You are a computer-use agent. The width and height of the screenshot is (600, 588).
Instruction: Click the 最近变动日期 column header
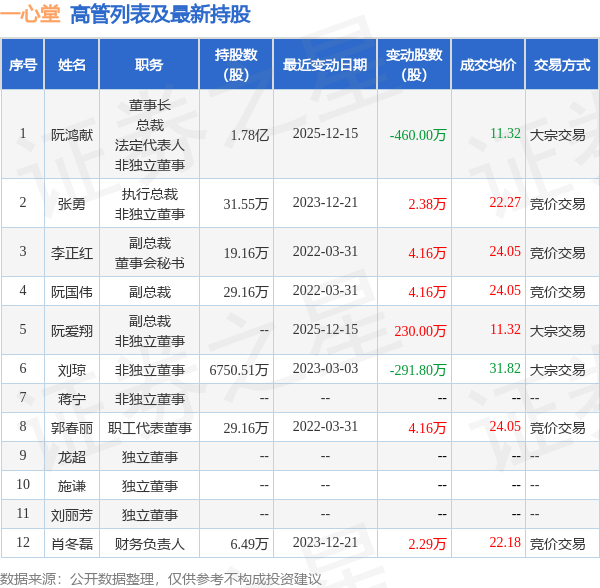point(325,65)
